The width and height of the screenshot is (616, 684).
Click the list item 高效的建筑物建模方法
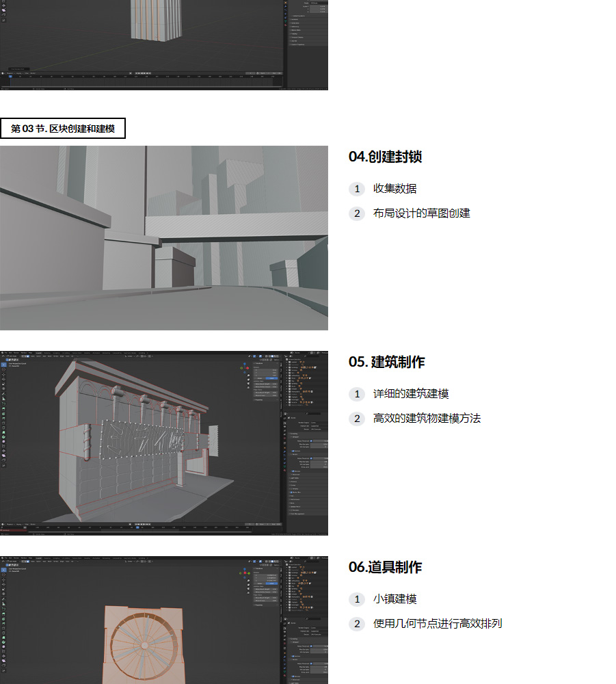427,419
